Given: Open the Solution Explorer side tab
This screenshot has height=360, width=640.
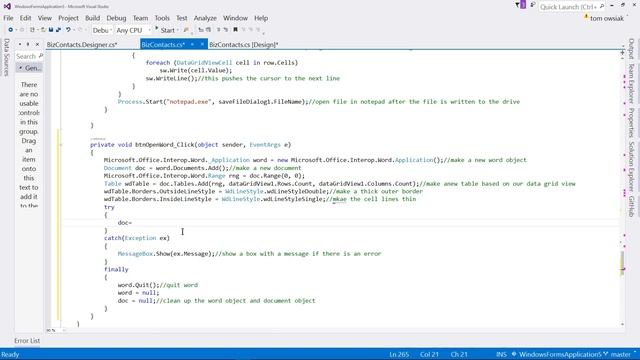Looking at the screenshot, I should tap(631, 167).
